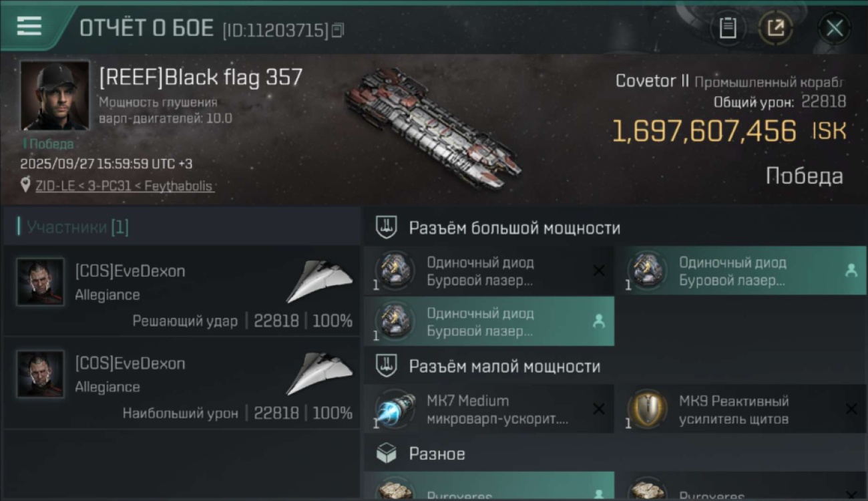Click the Allegiance ship icon in Наибольший урон row

[x=319, y=374]
